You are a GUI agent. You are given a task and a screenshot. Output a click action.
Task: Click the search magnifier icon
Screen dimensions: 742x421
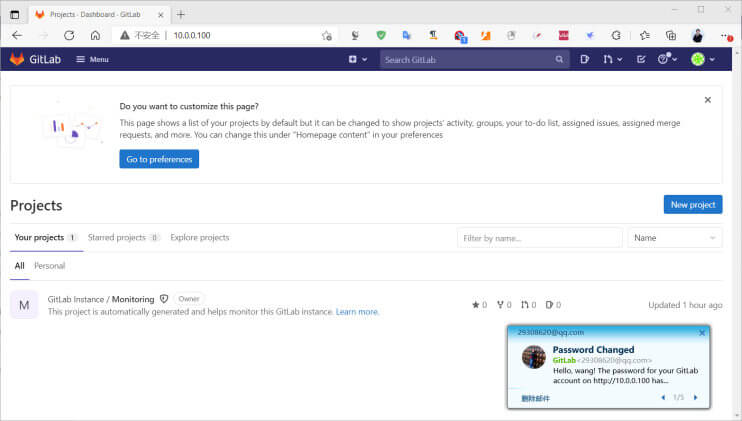click(x=559, y=60)
